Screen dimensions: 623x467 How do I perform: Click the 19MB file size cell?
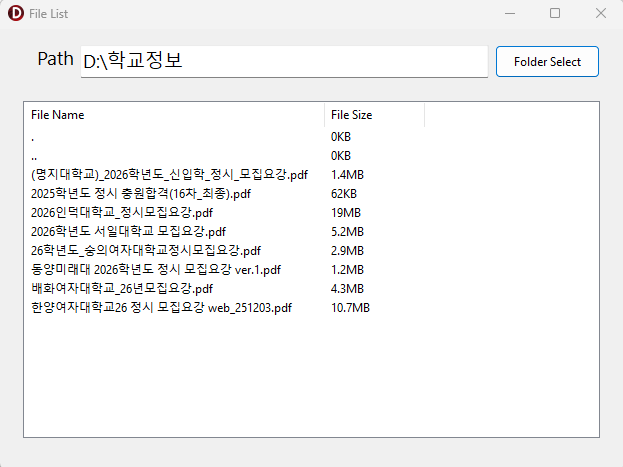pos(346,213)
